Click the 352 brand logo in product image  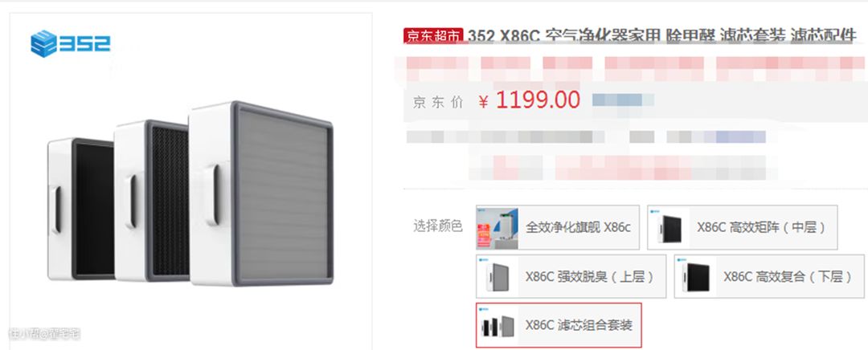(70, 43)
